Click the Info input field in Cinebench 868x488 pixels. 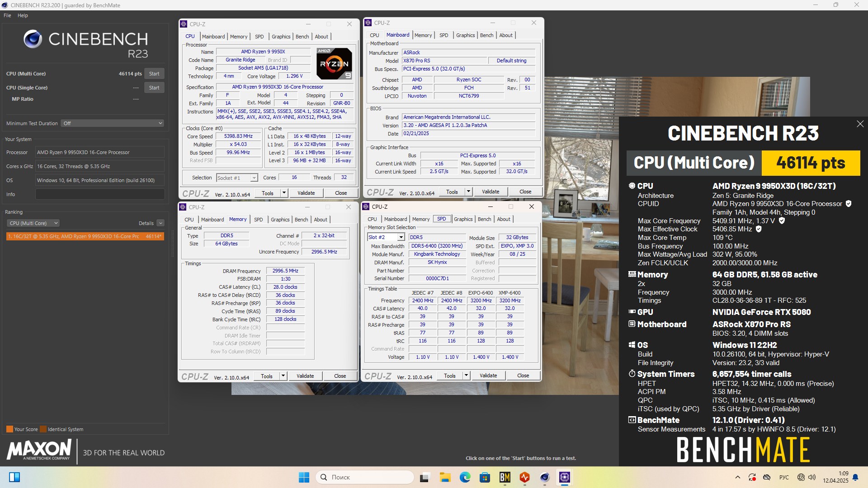(100, 194)
